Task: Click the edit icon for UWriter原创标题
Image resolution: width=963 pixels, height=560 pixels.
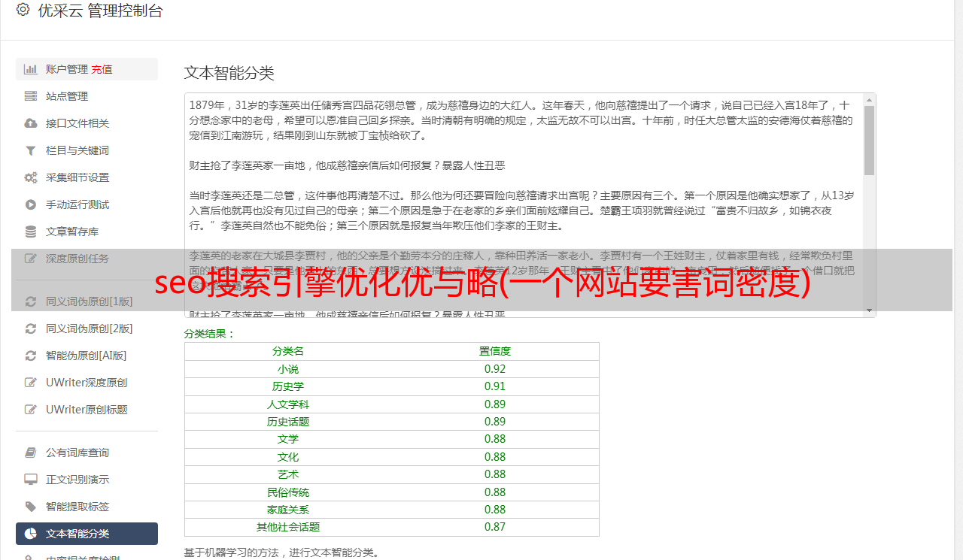Action: (31, 410)
